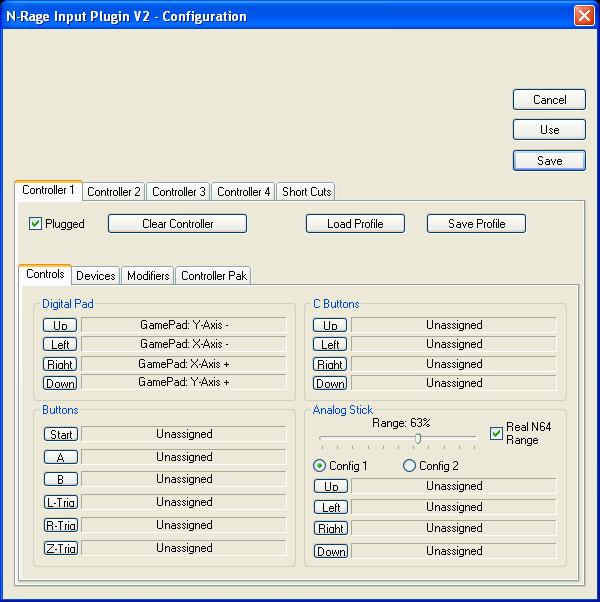
Task: Click Clear Controller button
Action: pyautogui.click(x=177, y=223)
